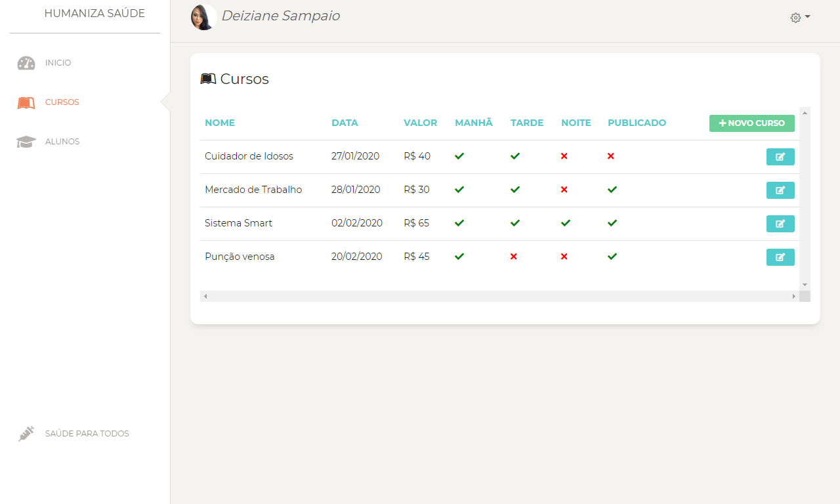Click Deiziane Sampaio's profile photo

(x=203, y=17)
